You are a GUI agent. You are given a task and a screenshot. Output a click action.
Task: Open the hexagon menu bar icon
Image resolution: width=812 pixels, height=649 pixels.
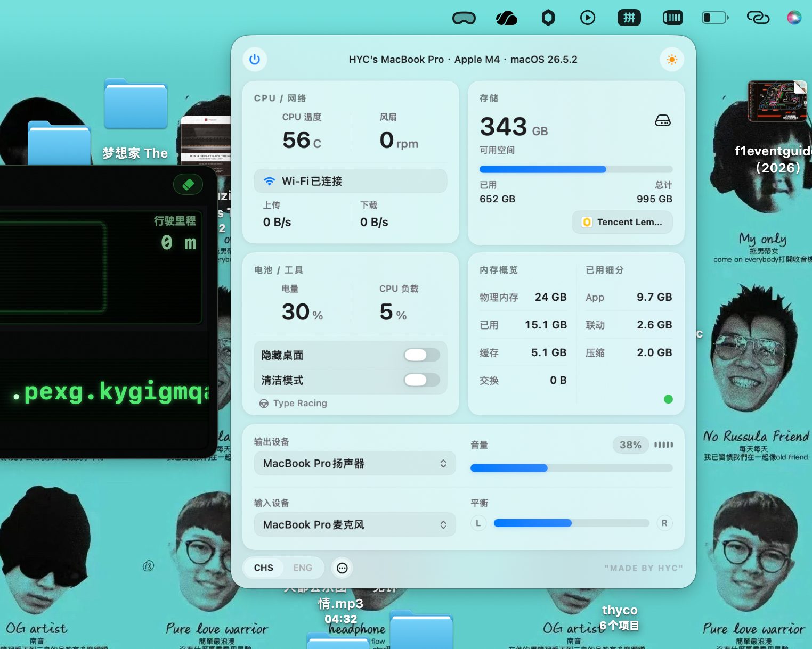tap(548, 18)
